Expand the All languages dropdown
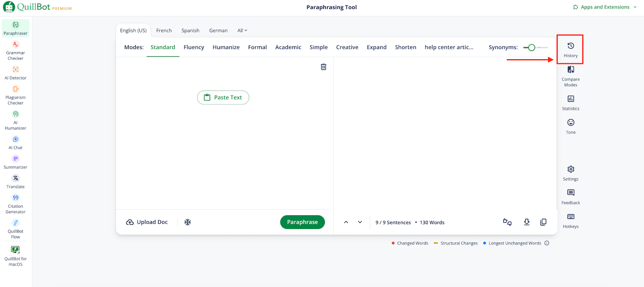Viewport: 644px width, 287px height. [242, 31]
